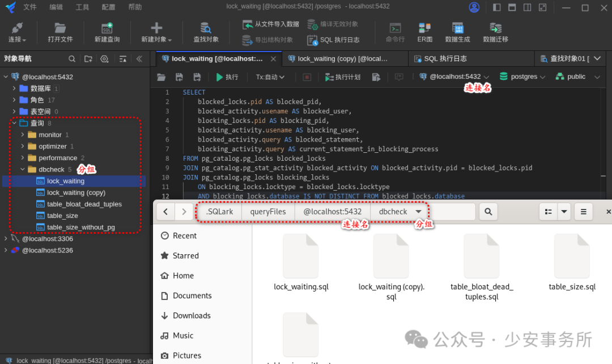
Task: Search in the object navigator panel
Action: [x=72, y=59]
